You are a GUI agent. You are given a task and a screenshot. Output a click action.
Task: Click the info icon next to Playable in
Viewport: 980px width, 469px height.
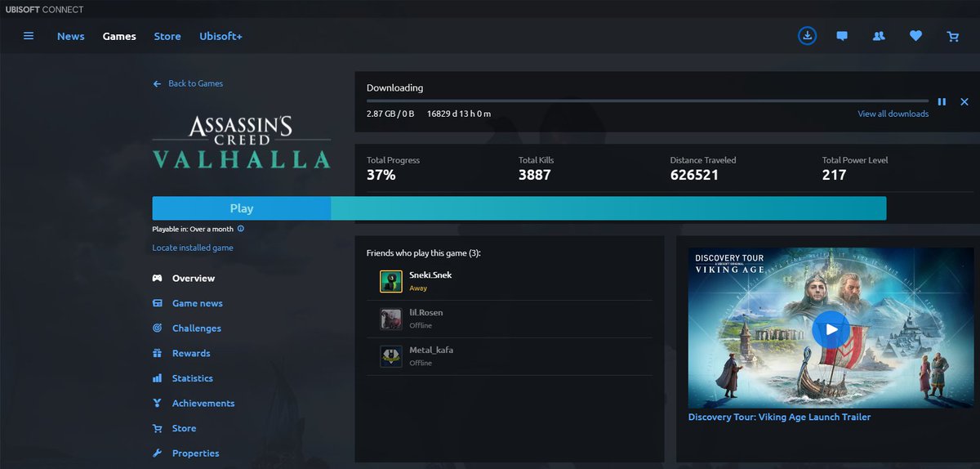point(241,230)
